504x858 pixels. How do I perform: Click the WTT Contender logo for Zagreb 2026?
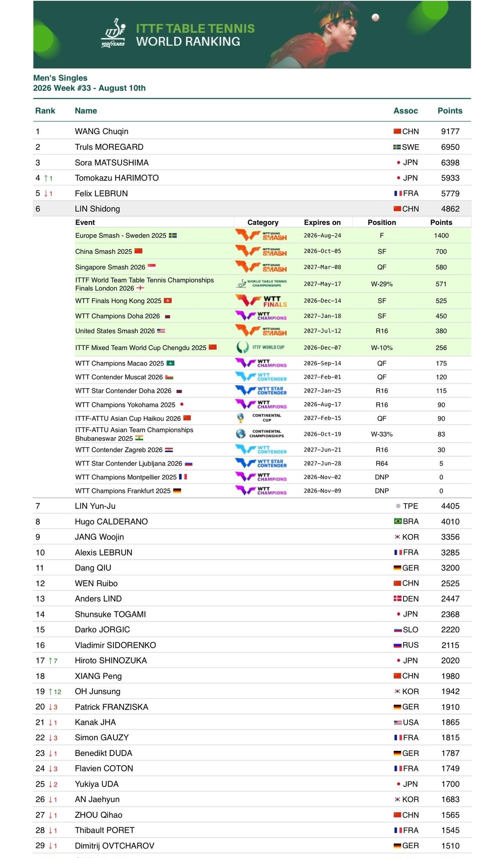(x=261, y=449)
